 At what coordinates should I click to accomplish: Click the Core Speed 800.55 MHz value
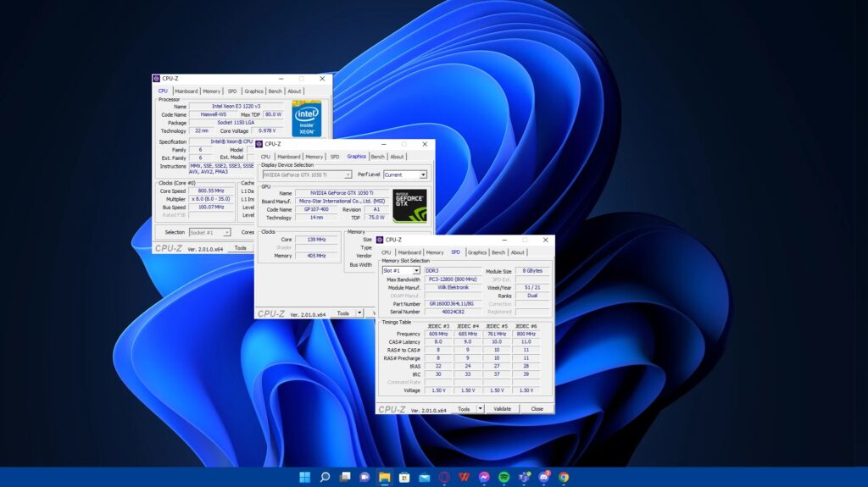coord(211,191)
